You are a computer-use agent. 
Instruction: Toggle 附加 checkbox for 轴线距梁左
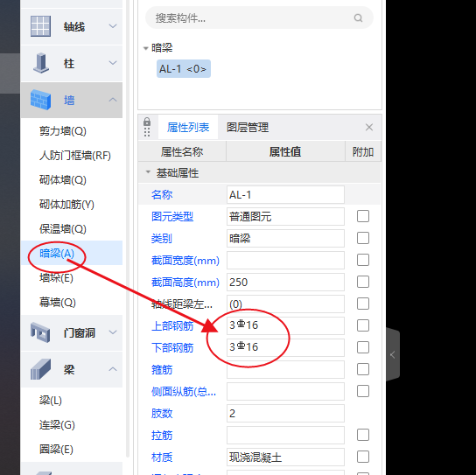(363, 304)
